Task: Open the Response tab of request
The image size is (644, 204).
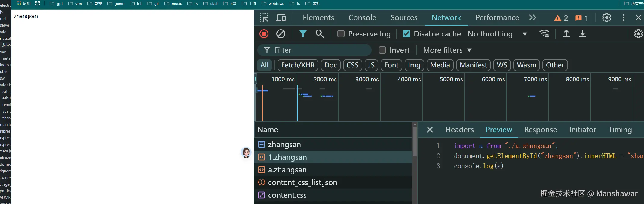Action: pos(541,130)
